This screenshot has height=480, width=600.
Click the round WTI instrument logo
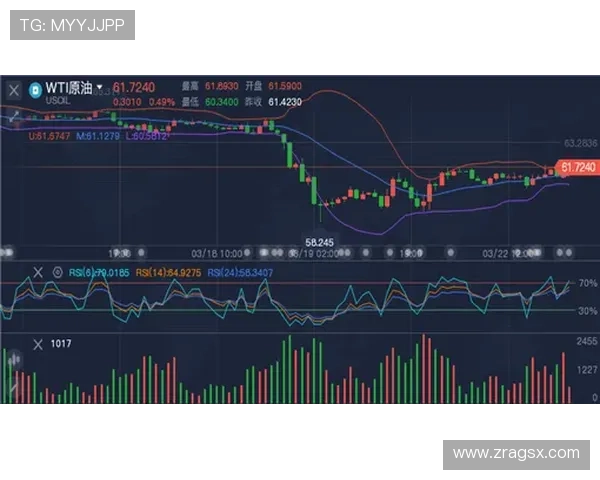pos(36,90)
